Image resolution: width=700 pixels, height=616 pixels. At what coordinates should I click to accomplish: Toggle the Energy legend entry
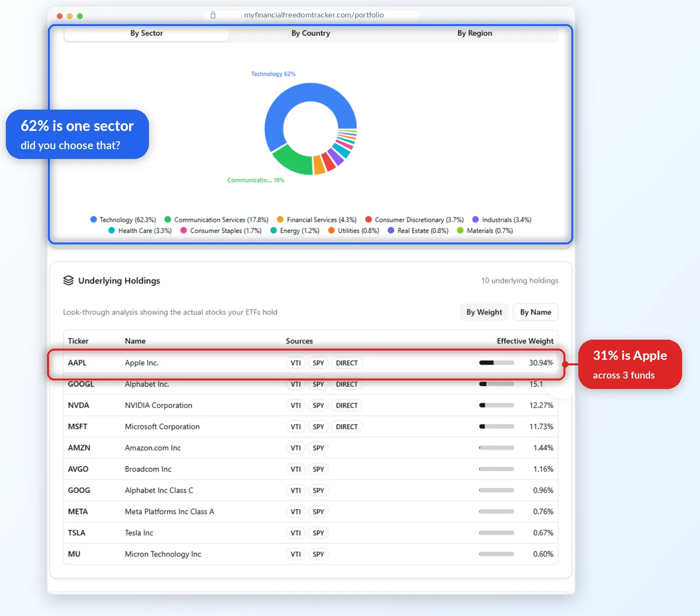295,231
